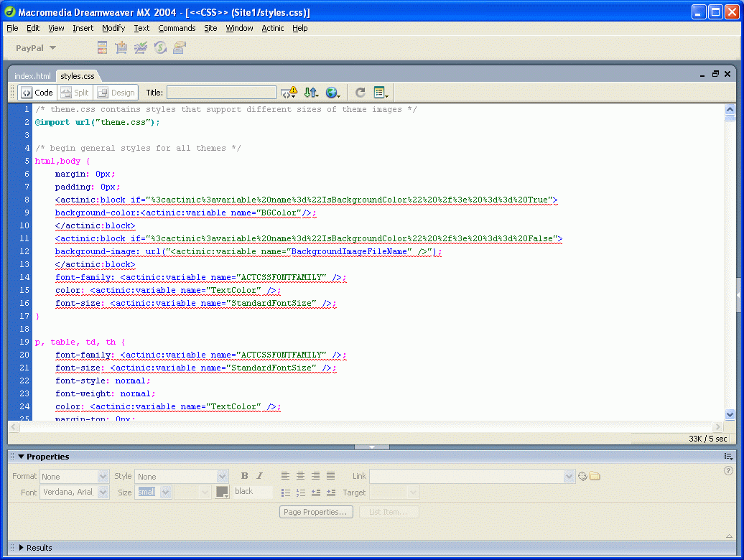Click the Properties panel help icon

(728, 471)
